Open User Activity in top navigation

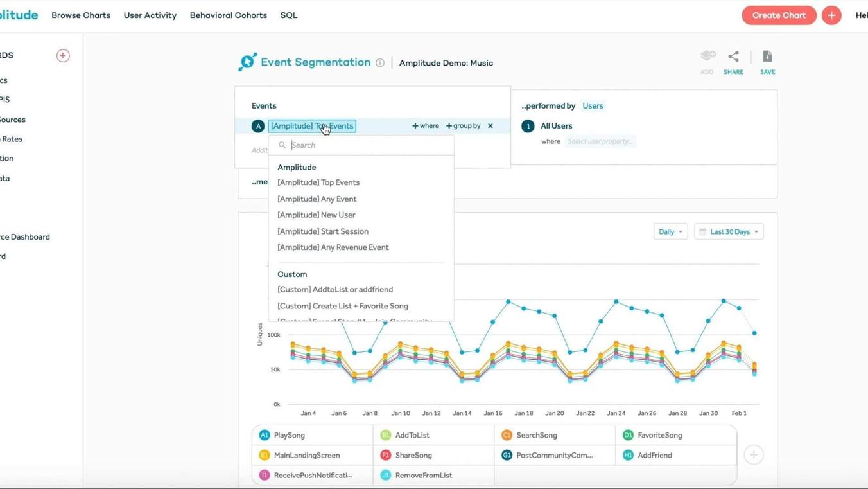tap(150, 15)
